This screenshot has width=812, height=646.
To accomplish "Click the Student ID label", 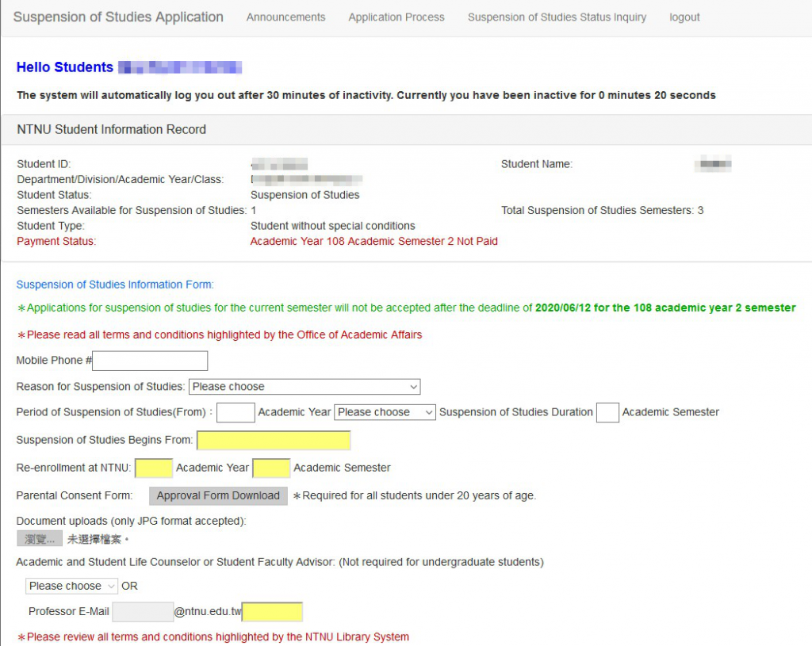I will pos(44,164).
